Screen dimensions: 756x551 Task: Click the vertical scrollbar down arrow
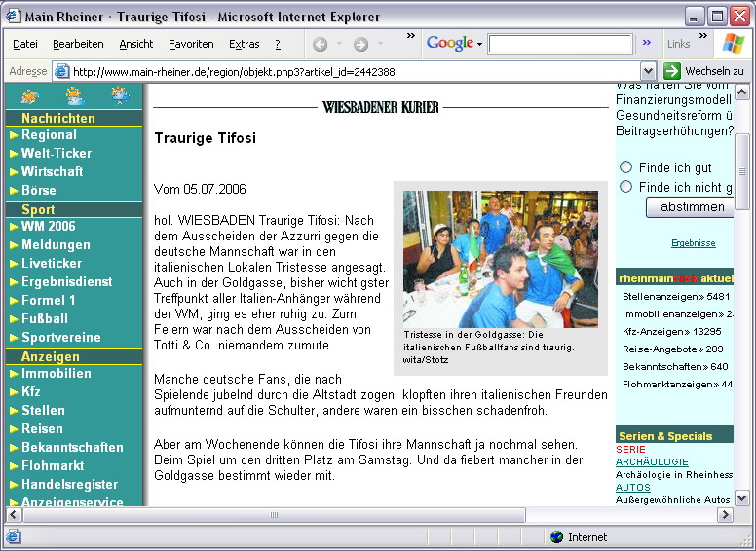(742, 498)
